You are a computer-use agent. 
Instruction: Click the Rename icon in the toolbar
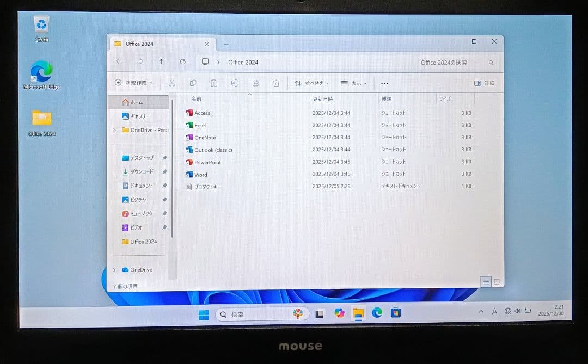point(234,83)
